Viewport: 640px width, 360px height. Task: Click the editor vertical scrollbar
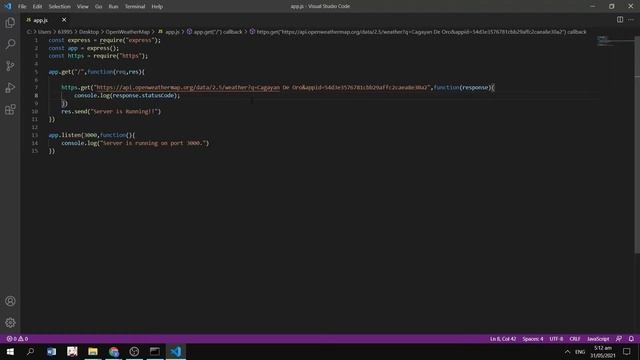click(x=637, y=143)
